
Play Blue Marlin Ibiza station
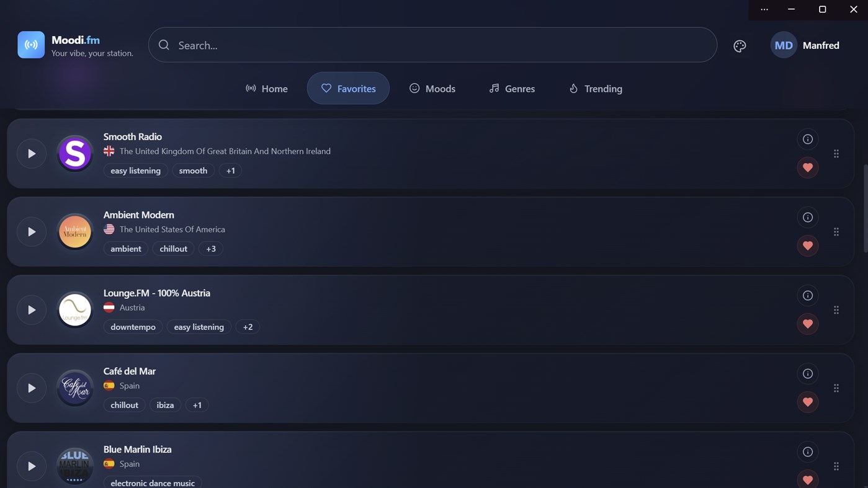tap(32, 466)
